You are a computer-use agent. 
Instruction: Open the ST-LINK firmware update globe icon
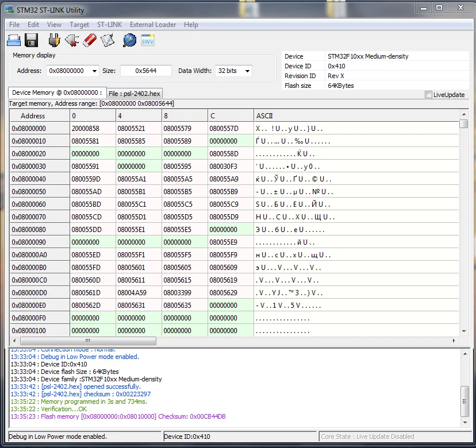pos(130,40)
